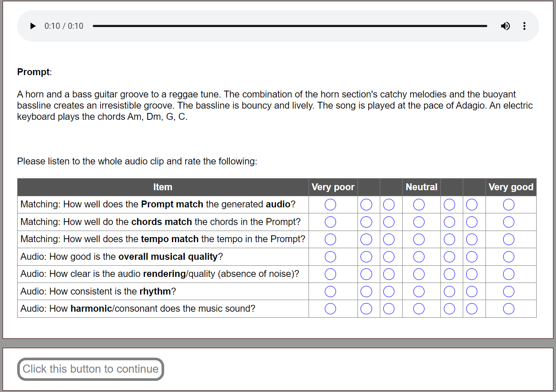Rate Prompt match as Very poor

[330, 205]
